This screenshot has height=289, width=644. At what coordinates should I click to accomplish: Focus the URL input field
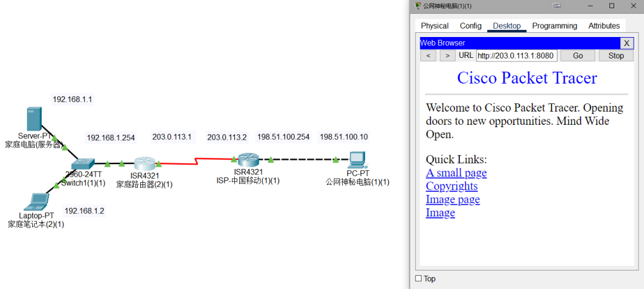point(516,56)
